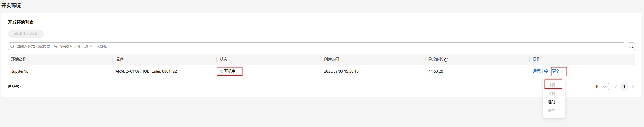Click the 开机中 loading spinner icon
Image resolution: width=644 pixels, height=127 pixels.
pos(222,71)
